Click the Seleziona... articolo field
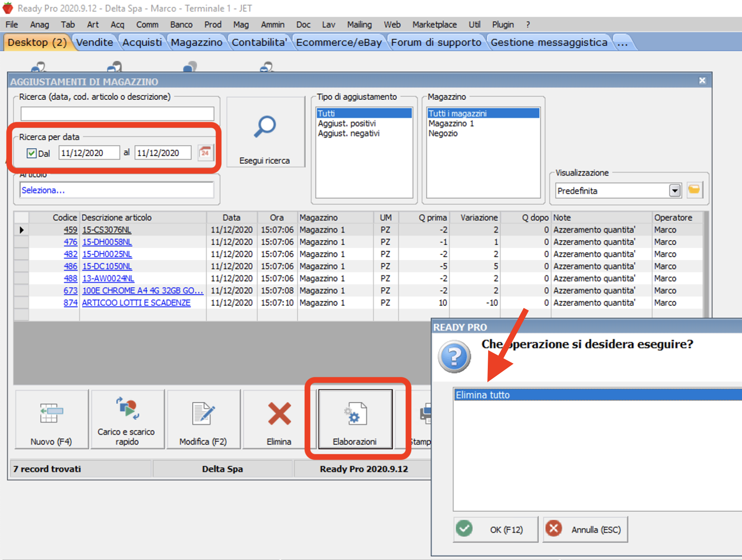The height and width of the screenshot is (560, 742). pos(116,190)
